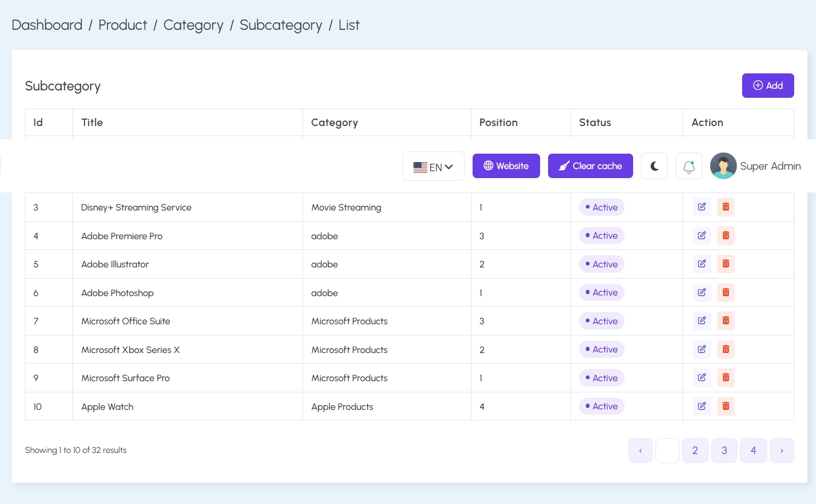The image size is (816, 504).
Task: Open the Super Admin profile menu
Action: coord(755,166)
